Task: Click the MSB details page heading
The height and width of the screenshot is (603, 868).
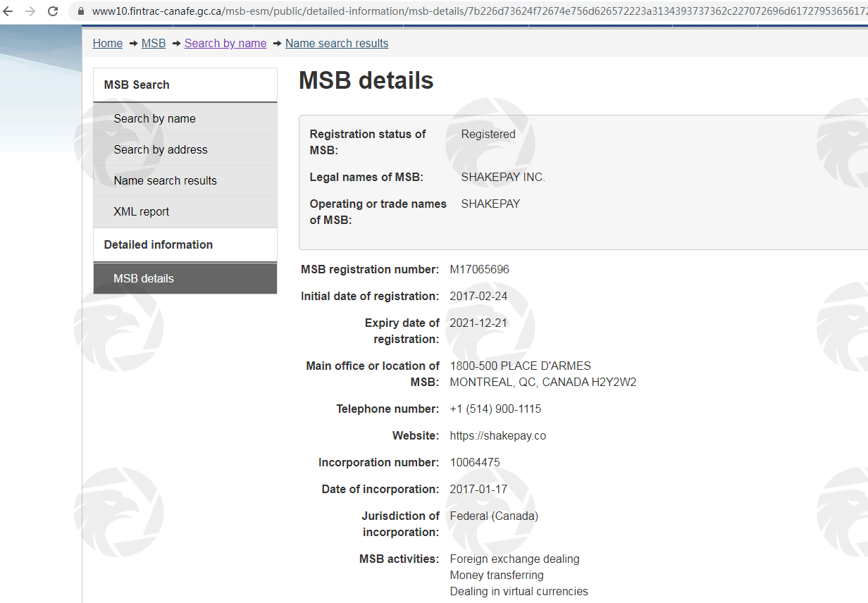Action: pyautogui.click(x=366, y=80)
